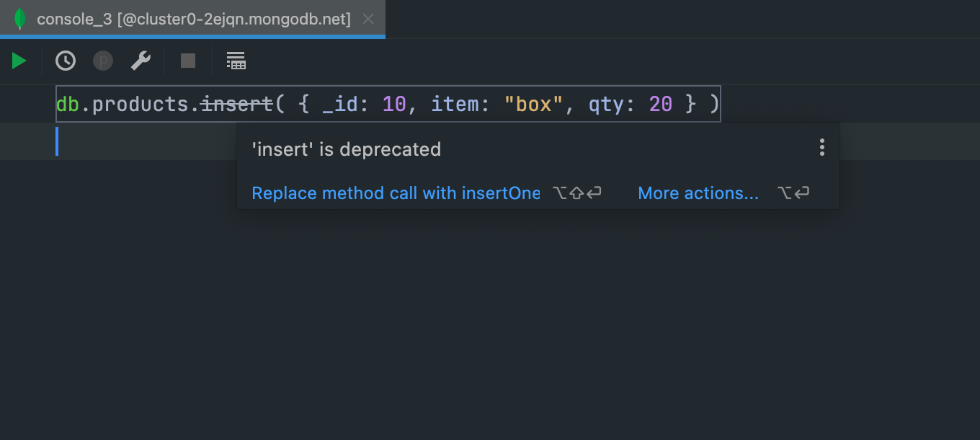Select the qty value 20 in the statement
The width and height of the screenshot is (980, 440).
[x=660, y=103]
